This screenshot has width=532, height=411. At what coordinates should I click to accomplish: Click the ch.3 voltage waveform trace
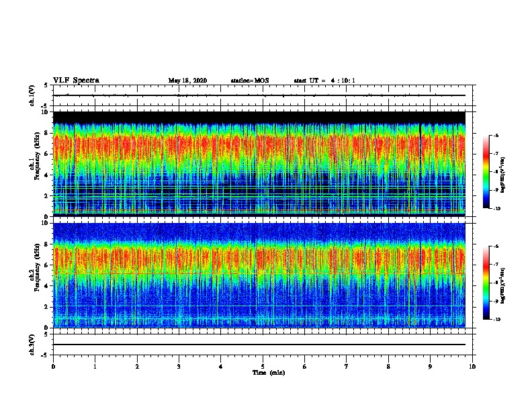pos(259,345)
